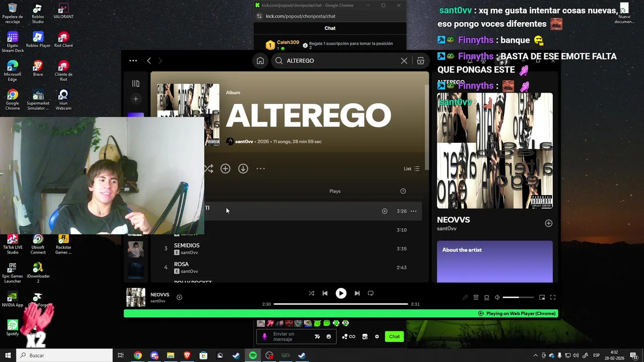Send message with Kick Chat button
The height and width of the screenshot is (362, 644).
394,337
